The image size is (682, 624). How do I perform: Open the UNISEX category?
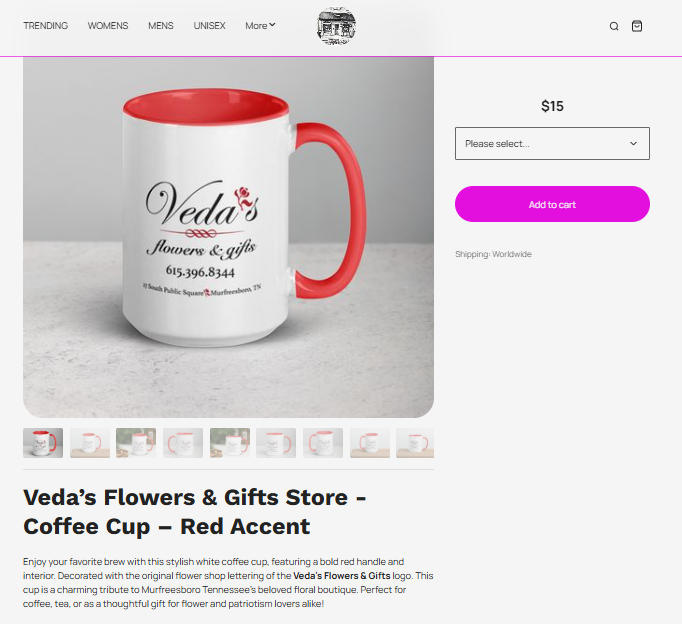click(209, 26)
